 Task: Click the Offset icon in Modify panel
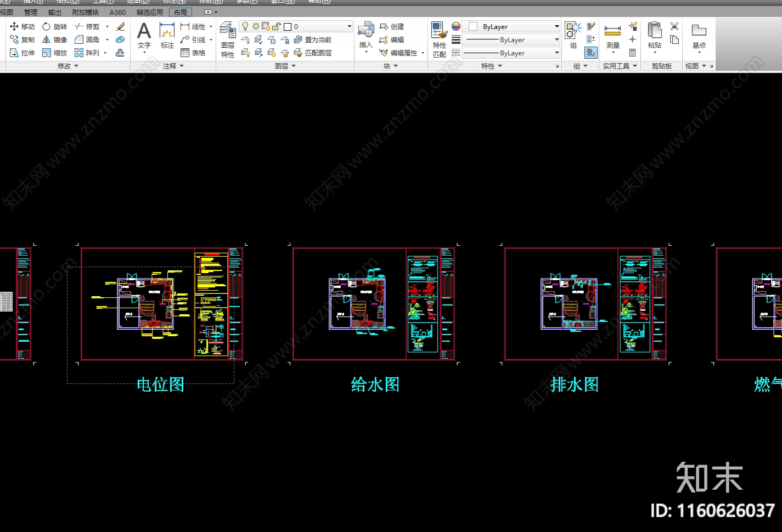(x=120, y=53)
